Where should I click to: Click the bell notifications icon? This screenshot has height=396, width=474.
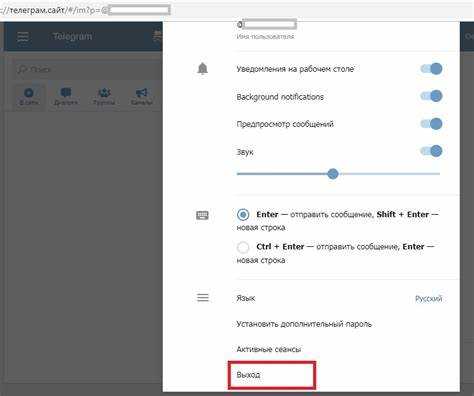point(203,69)
